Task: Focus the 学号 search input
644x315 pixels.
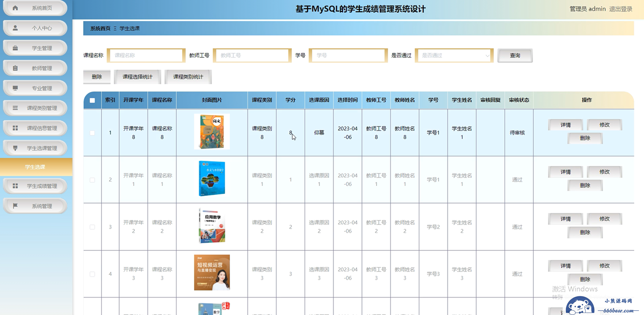Action: (x=348, y=55)
